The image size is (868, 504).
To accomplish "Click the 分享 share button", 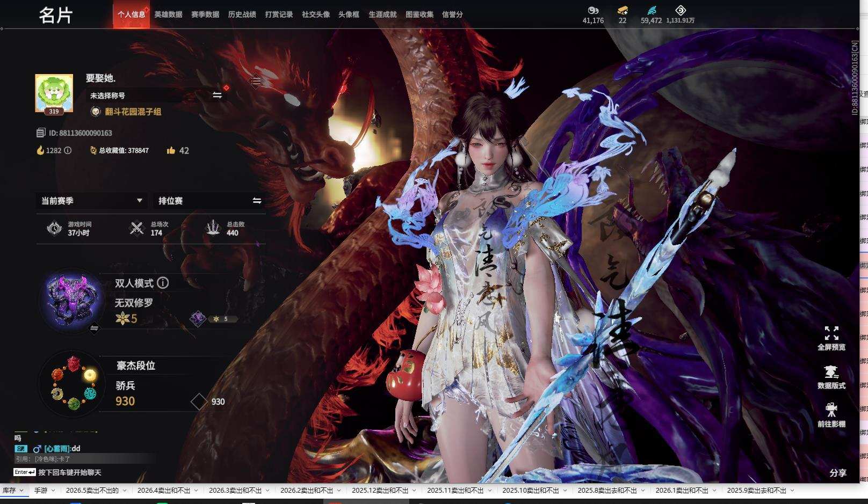I will (x=838, y=473).
